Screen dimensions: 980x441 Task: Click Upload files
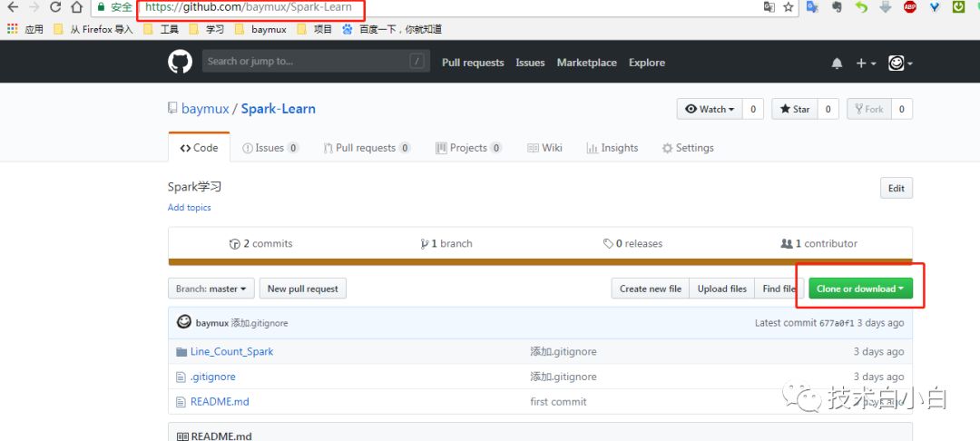[722, 289]
